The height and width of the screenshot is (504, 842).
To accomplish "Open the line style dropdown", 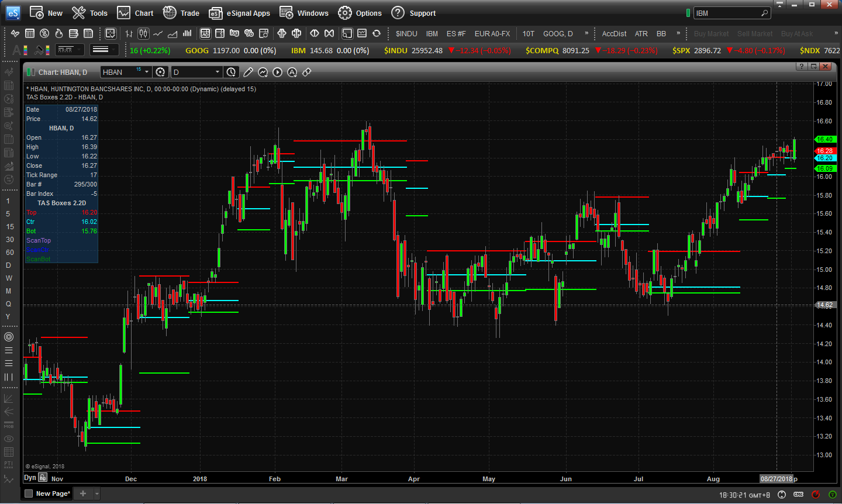I will [x=70, y=50].
